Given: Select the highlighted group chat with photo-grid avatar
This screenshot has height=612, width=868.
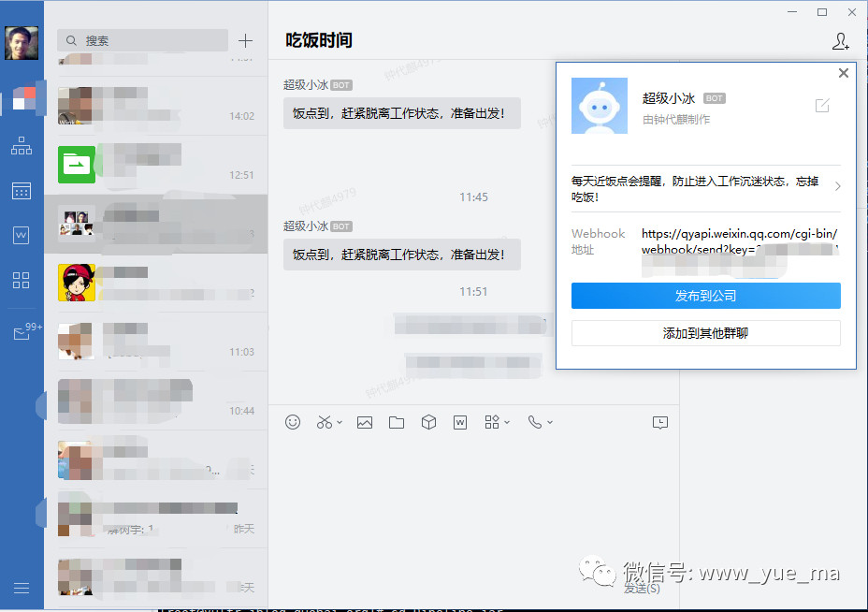Looking at the screenshot, I should pos(156,224).
